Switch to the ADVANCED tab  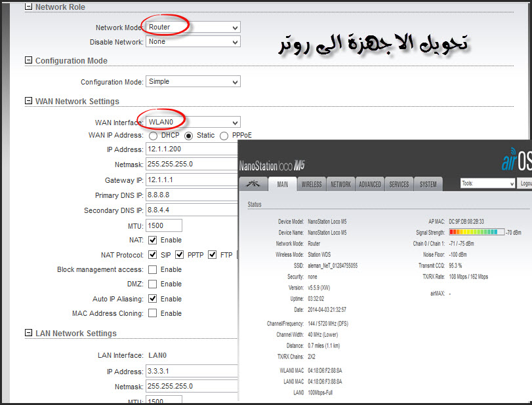click(x=370, y=184)
